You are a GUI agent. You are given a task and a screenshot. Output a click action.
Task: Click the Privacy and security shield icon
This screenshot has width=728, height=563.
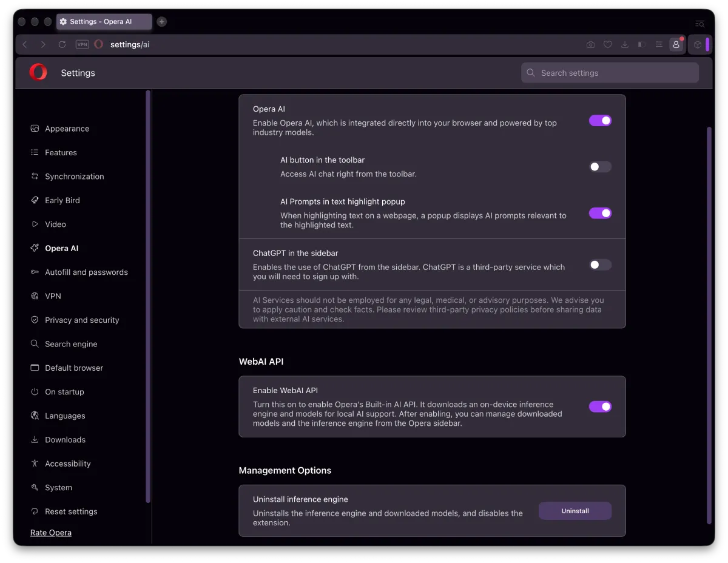click(35, 320)
